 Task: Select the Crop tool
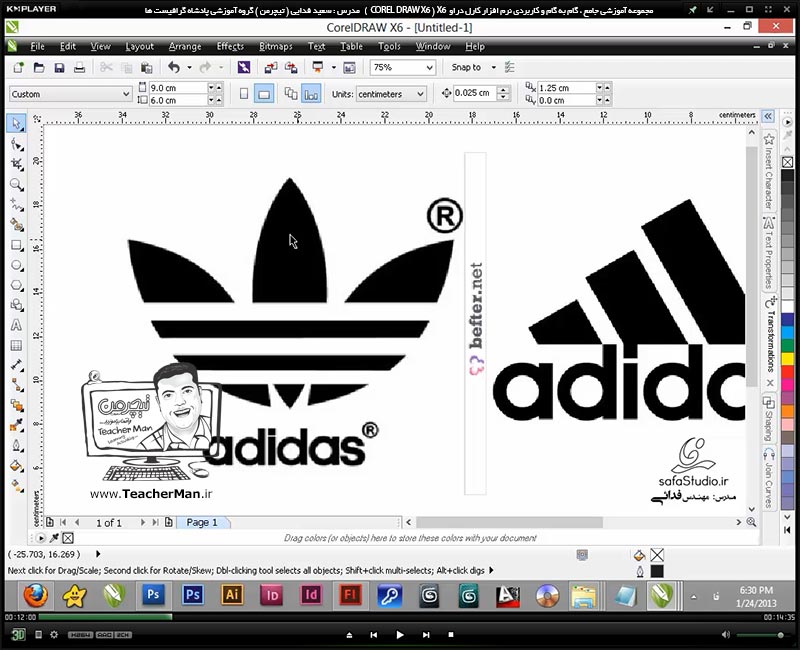coord(16,164)
